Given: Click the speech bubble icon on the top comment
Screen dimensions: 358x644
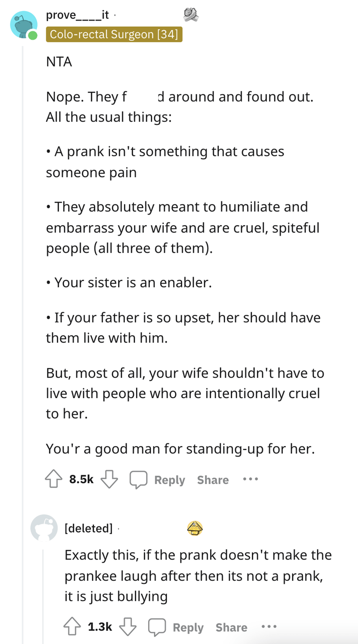Looking at the screenshot, I should point(138,480).
